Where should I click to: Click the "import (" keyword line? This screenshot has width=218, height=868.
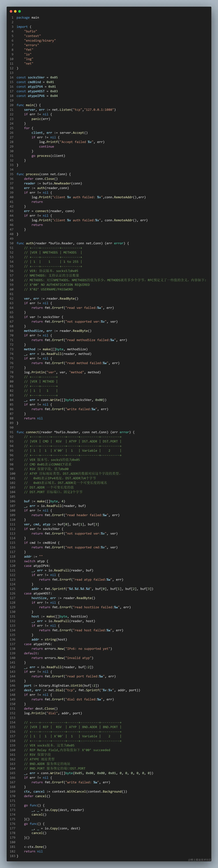pyautogui.click(x=24, y=27)
